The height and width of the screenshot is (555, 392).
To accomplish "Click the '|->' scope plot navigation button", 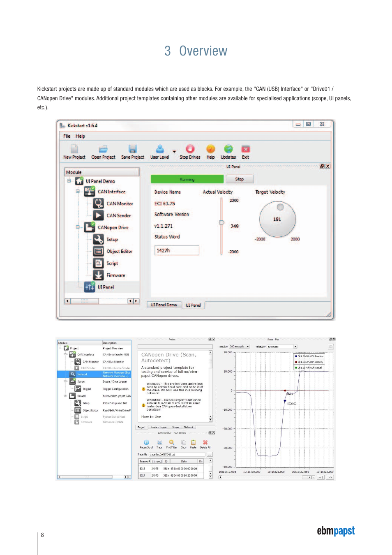I will [x=330, y=477].
